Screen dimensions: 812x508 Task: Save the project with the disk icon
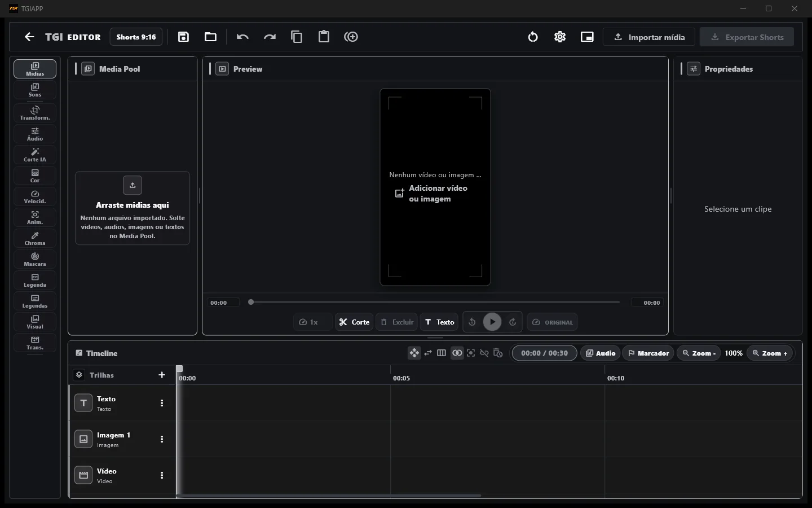click(x=183, y=37)
